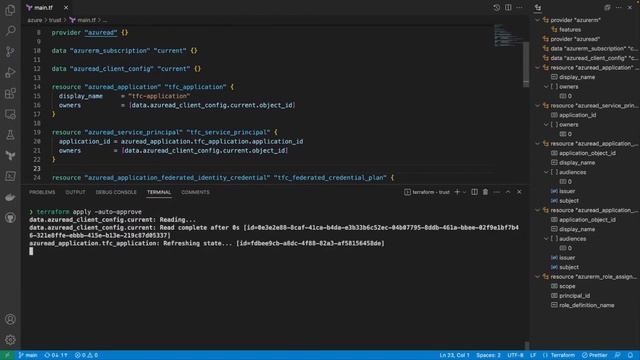Open the Testing beaker view

(10, 135)
